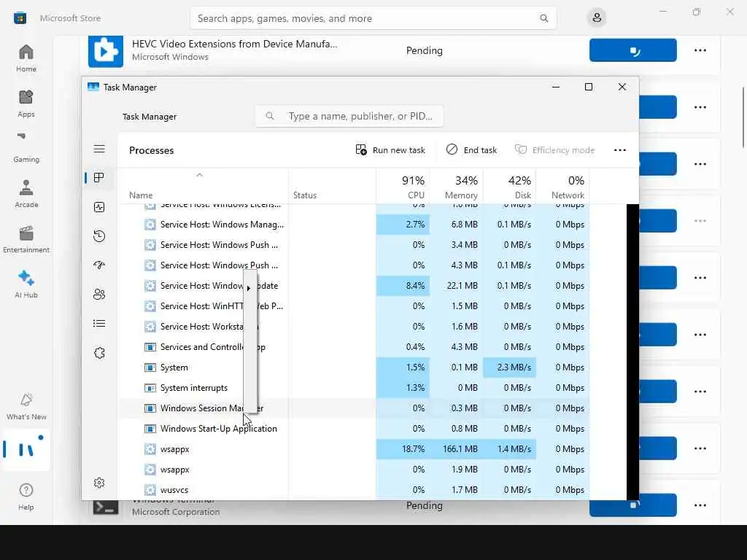Click the Microsoft Store user profile icon
Screen dimensions: 747x560
(x=597, y=18)
